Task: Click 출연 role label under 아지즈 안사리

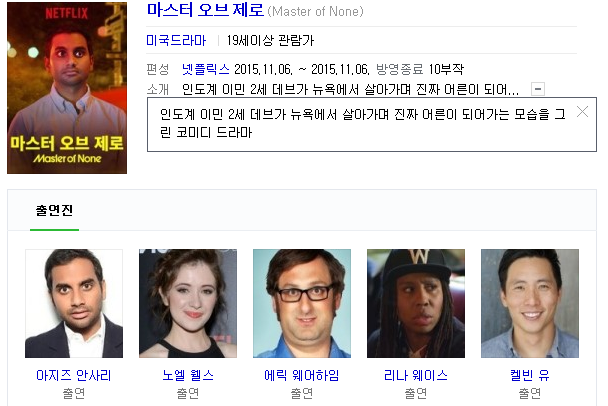Action: click(74, 393)
